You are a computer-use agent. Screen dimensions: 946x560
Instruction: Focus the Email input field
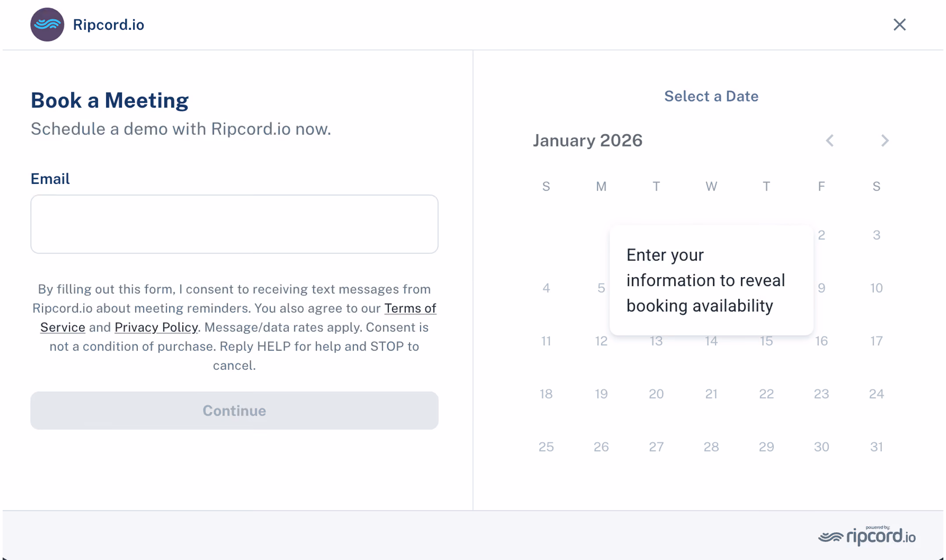[x=234, y=224]
